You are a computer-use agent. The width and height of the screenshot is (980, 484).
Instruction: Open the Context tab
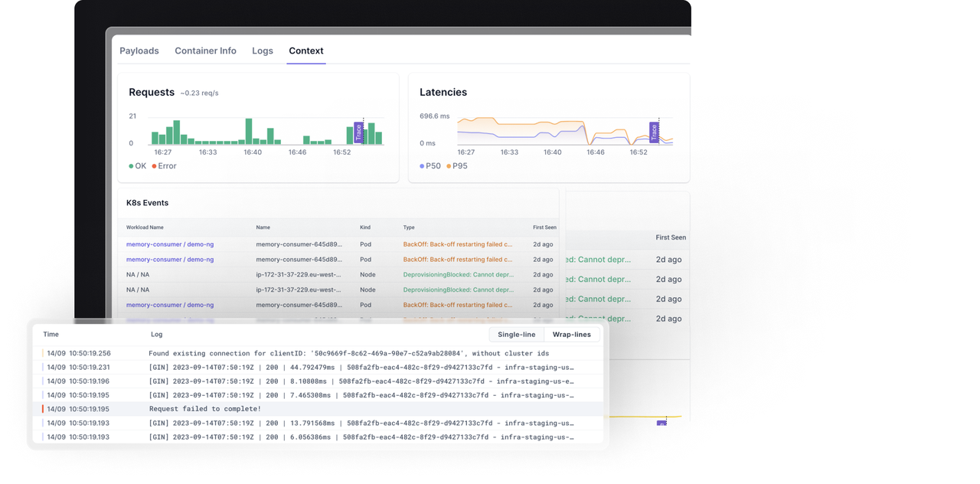(306, 51)
